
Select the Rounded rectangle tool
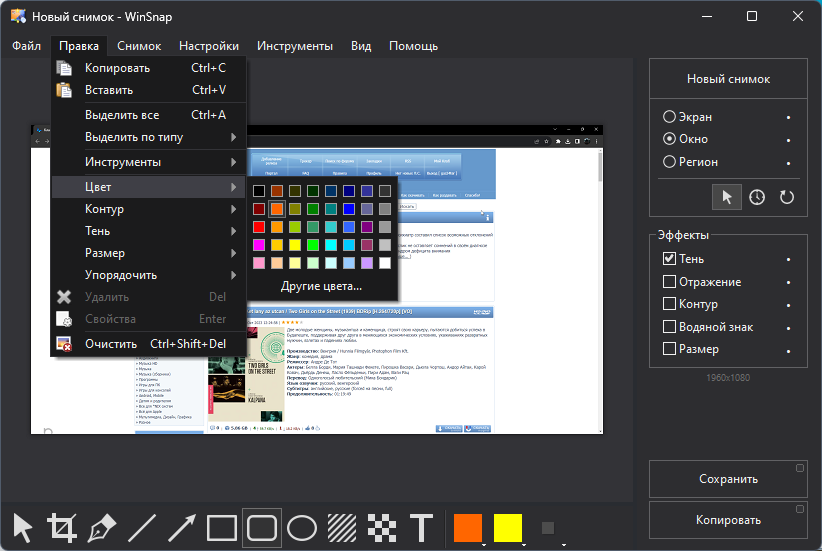pyautogui.click(x=262, y=528)
